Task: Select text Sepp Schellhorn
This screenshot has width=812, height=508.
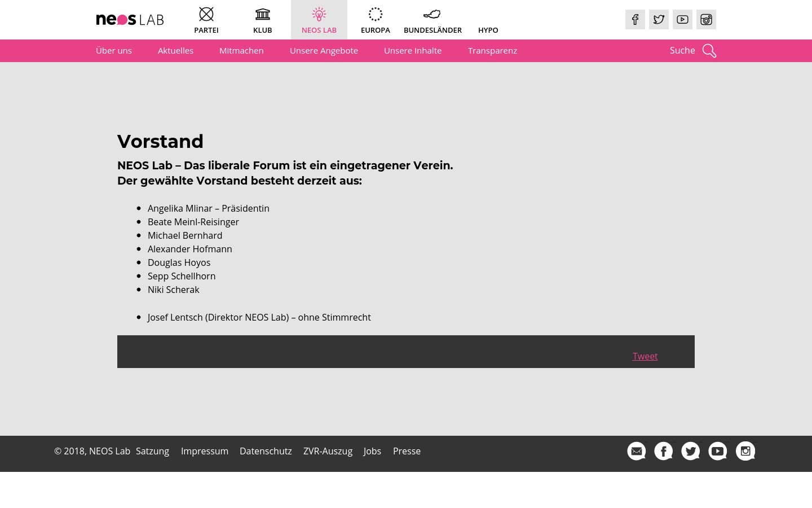Action: coord(182,276)
